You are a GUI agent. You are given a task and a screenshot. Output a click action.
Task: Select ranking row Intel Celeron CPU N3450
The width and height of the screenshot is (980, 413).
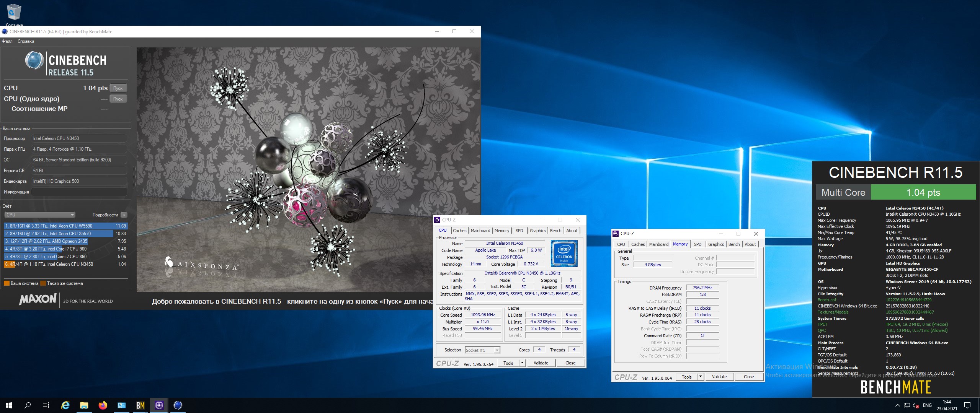pos(65,264)
